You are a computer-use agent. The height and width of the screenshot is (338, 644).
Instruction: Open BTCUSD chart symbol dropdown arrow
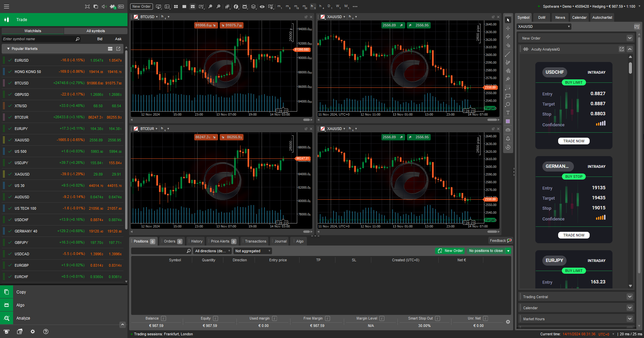coord(157,17)
